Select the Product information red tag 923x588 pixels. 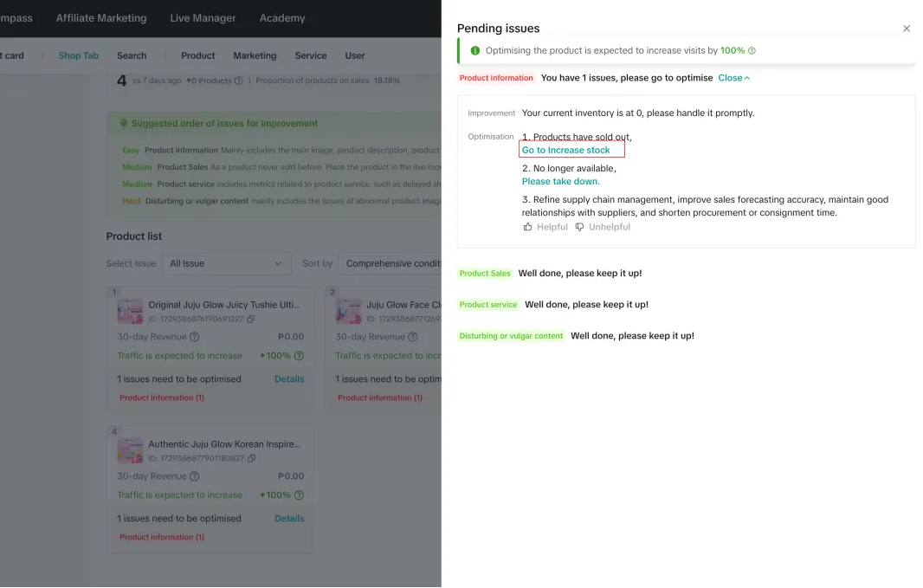[495, 78]
